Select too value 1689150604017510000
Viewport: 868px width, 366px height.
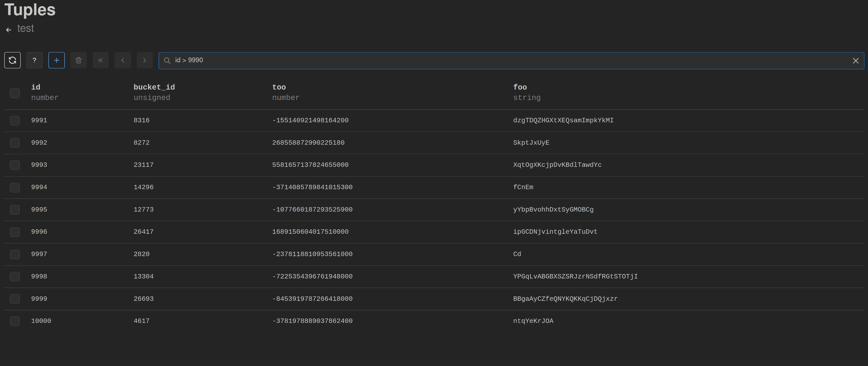pos(310,232)
